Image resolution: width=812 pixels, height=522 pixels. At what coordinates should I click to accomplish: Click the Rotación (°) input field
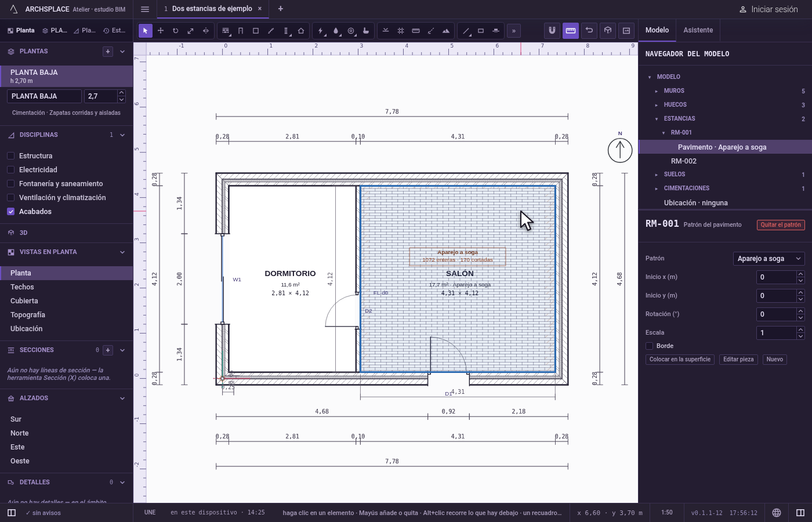(776, 314)
